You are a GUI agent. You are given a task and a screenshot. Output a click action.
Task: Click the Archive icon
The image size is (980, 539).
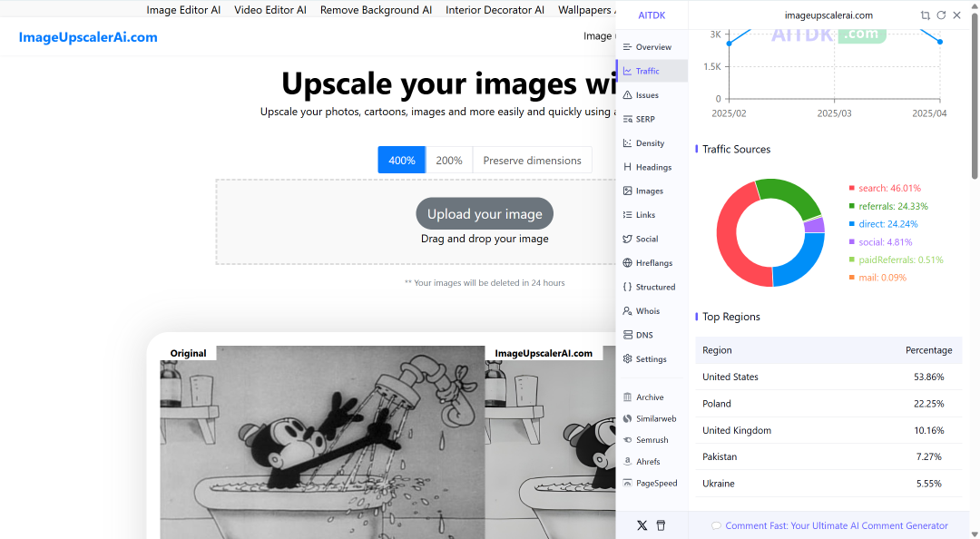coord(628,397)
